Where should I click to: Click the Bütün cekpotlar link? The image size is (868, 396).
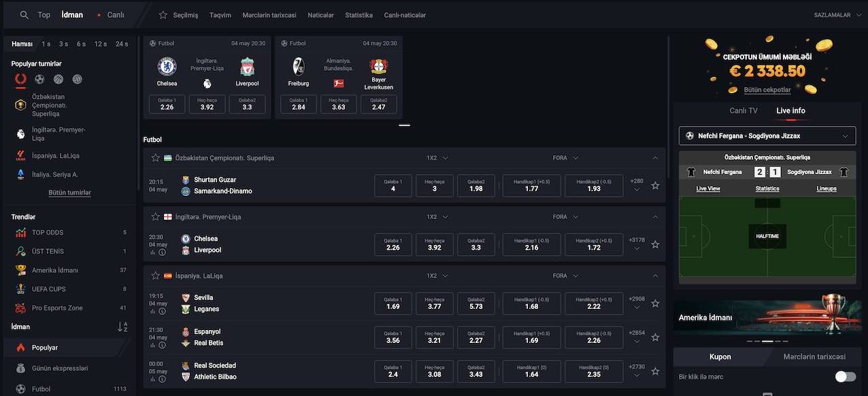(x=767, y=90)
